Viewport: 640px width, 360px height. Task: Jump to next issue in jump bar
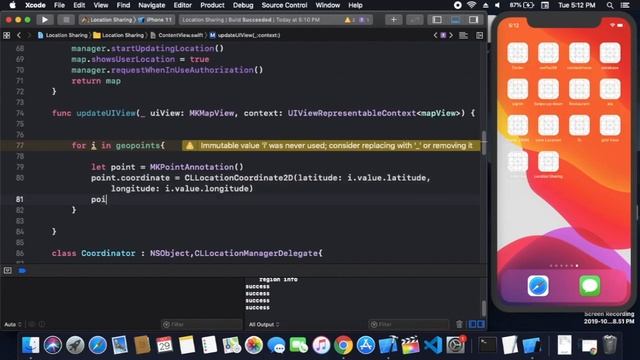tap(451, 36)
